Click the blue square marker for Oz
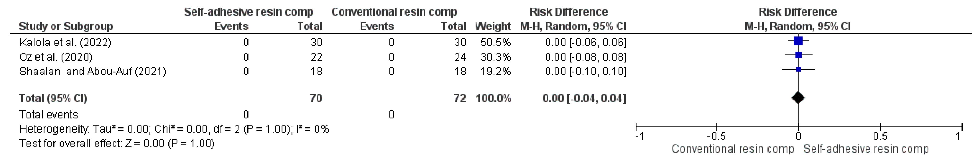The width and height of the screenshot is (980, 163). [x=798, y=55]
